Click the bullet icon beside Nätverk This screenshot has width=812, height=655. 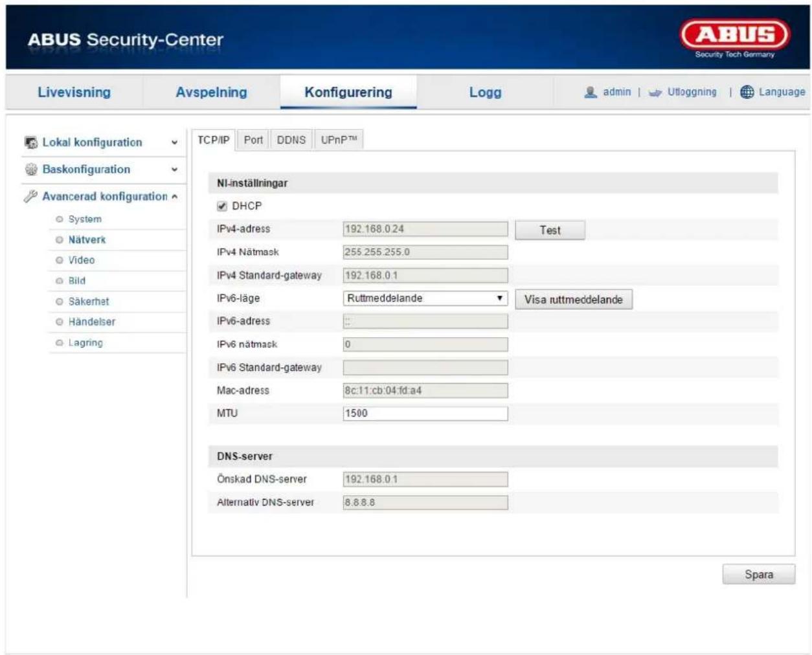60,240
